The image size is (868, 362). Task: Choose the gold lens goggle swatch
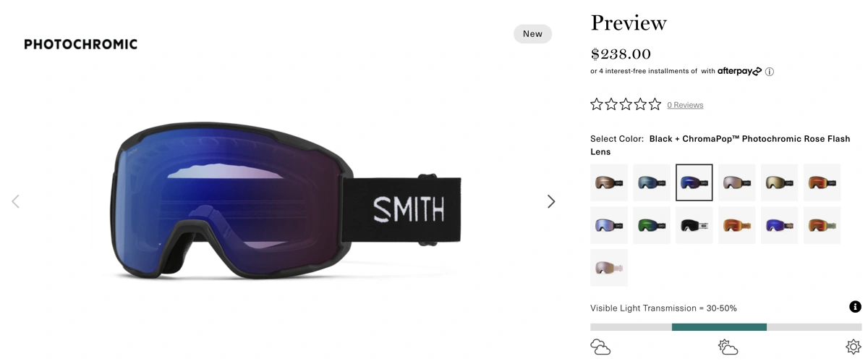pos(779,182)
